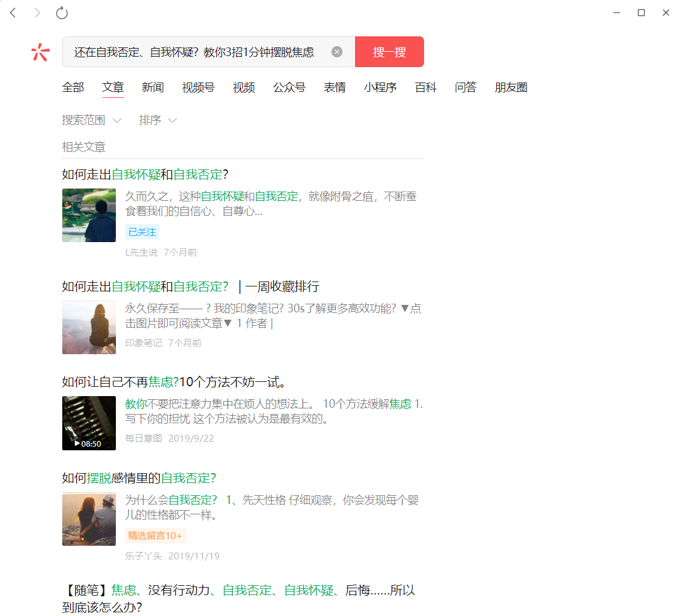Screen dimensions: 678x616
Task: Click the 每日意图 account name
Action: tap(144, 439)
